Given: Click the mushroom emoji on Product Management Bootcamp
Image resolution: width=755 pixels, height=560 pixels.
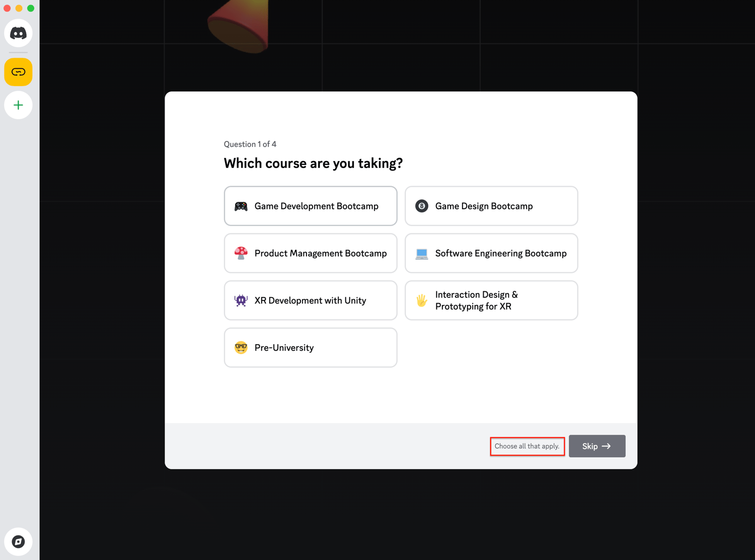Looking at the screenshot, I should point(241,253).
